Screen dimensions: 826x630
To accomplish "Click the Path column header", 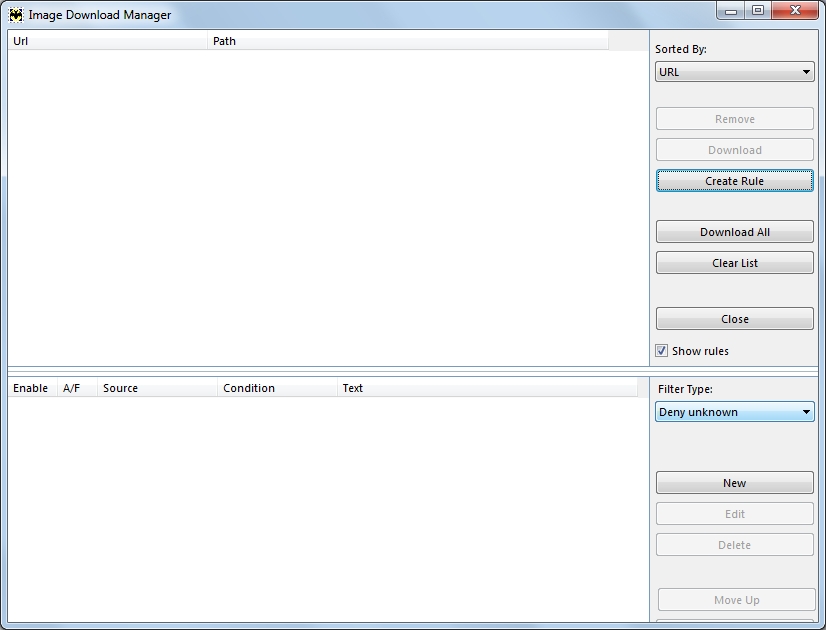I will [407, 41].
